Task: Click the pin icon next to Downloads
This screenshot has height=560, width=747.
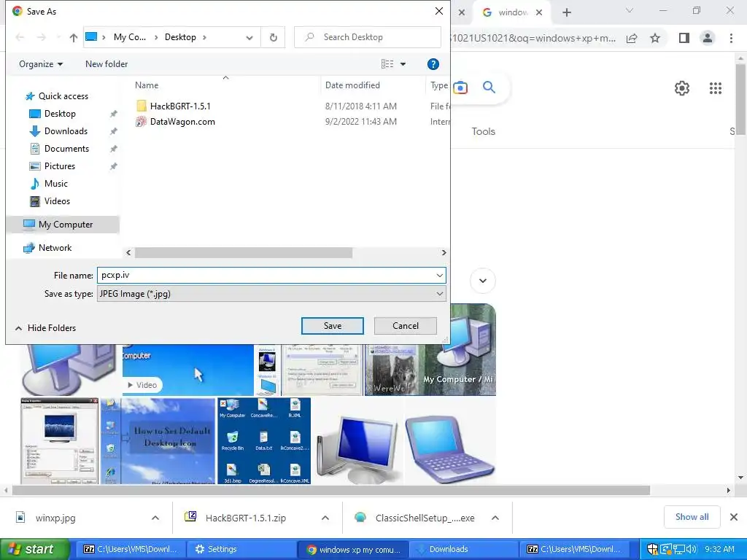Action: click(x=113, y=131)
